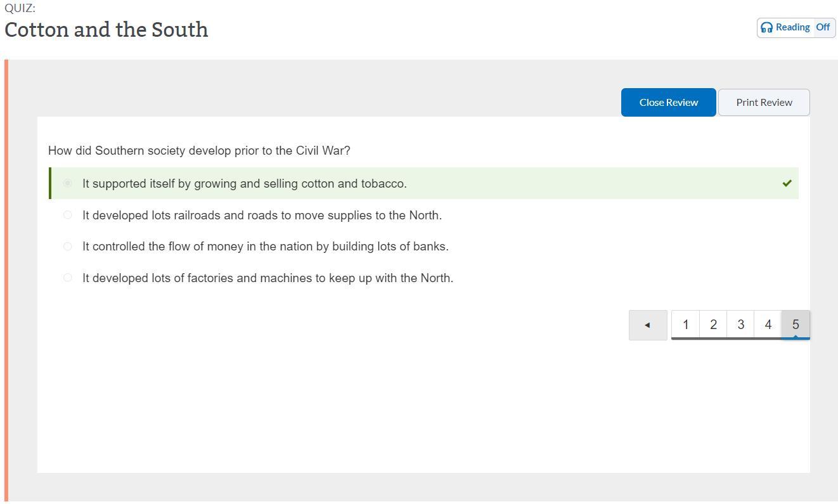This screenshot has width=838, height=504.
Task: Click the green correct-answer checkmark icon
Action: pyautogui.click(x=787, y=183)
